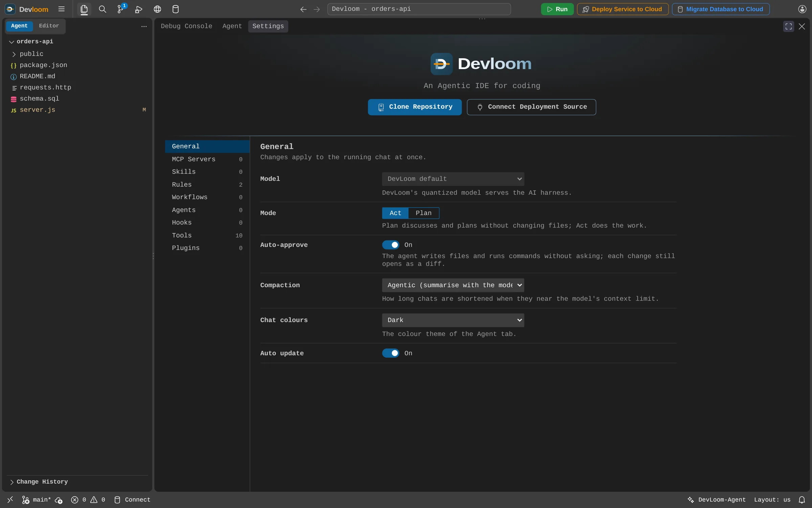Select Act mode

point(395,213)
